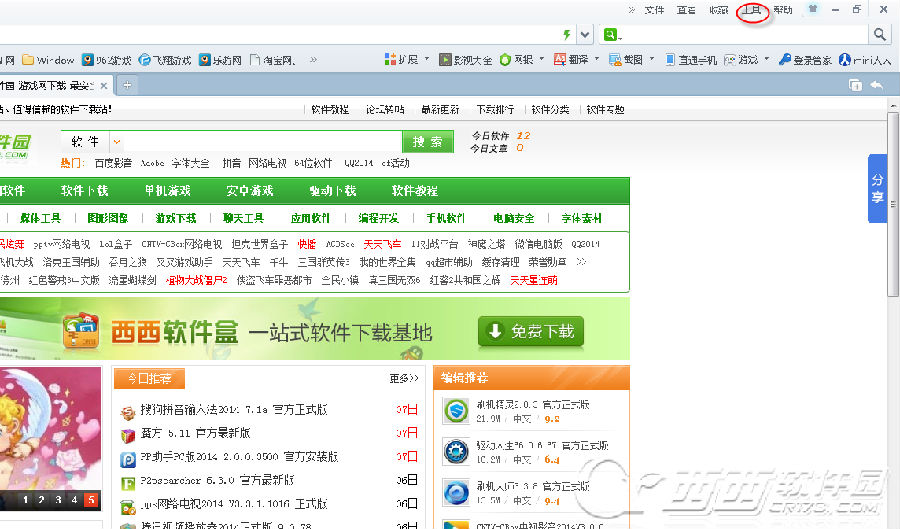Open the 软件教程 top link
This screenshot has height=529, width=900.
[x=330, y=110]
